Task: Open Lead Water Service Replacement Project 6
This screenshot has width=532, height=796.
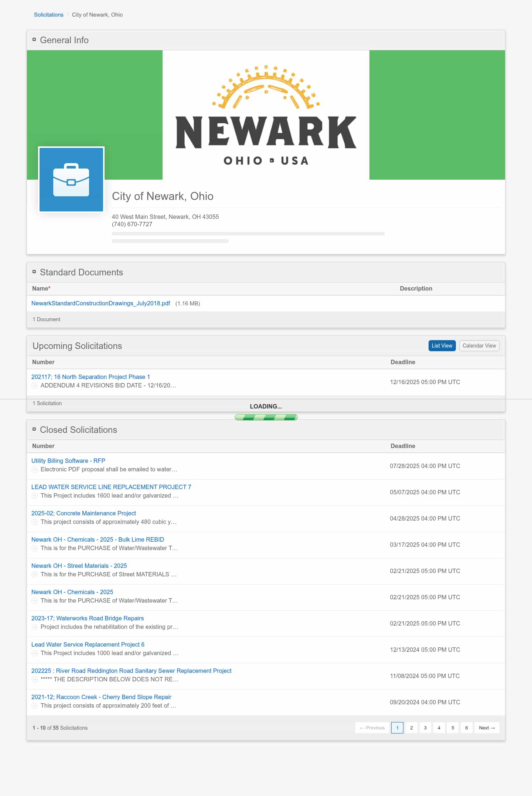Action: [x=88, y=644]
